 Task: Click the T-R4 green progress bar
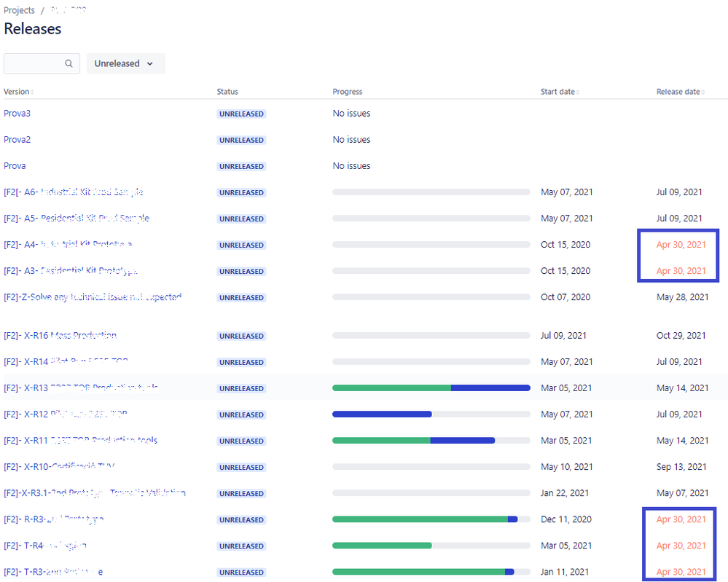point(382,546)
